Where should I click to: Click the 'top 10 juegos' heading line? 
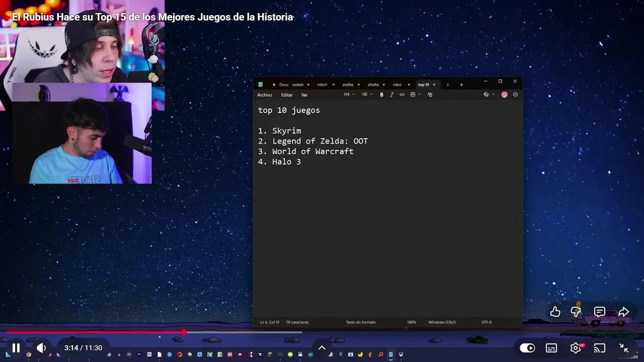coord(289,110)
